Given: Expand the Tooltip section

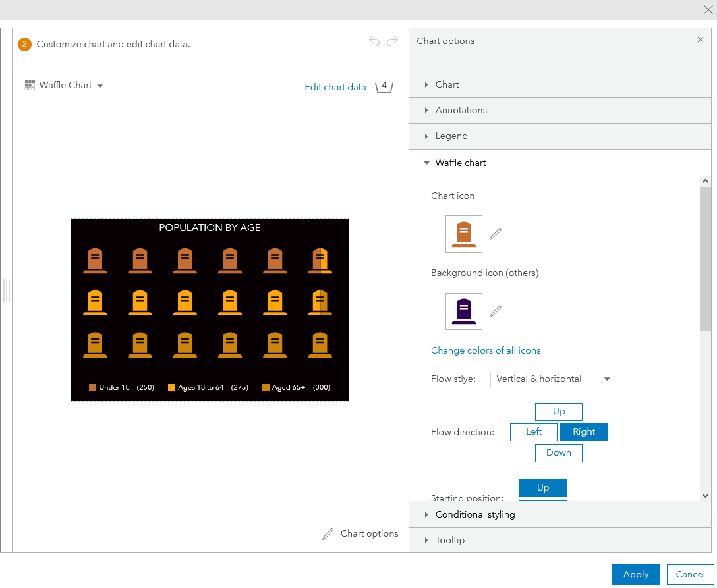Looking at the screenshot, I should (560, 540).
